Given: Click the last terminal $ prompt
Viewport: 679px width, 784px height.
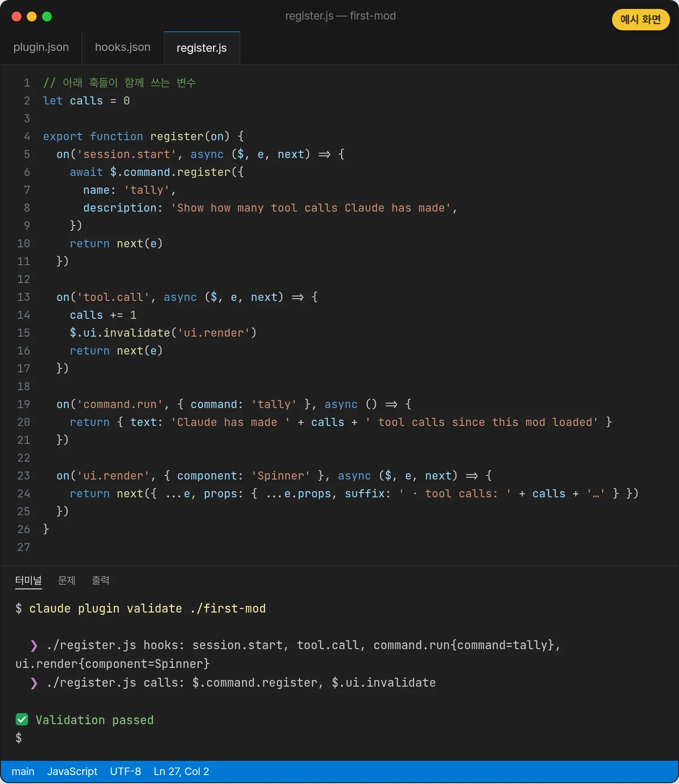Looking at the screenshot, I should pyautogui.click(x=19, y=738).
